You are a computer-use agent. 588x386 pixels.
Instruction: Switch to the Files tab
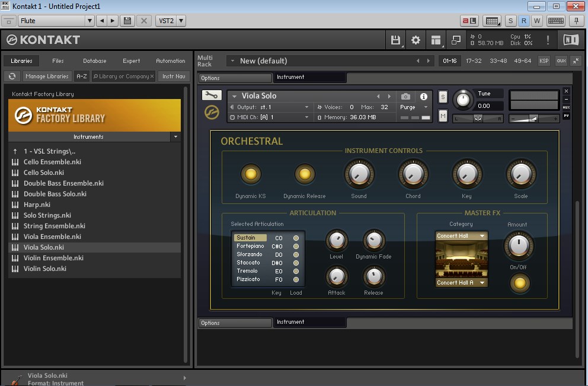pos(58,61)
